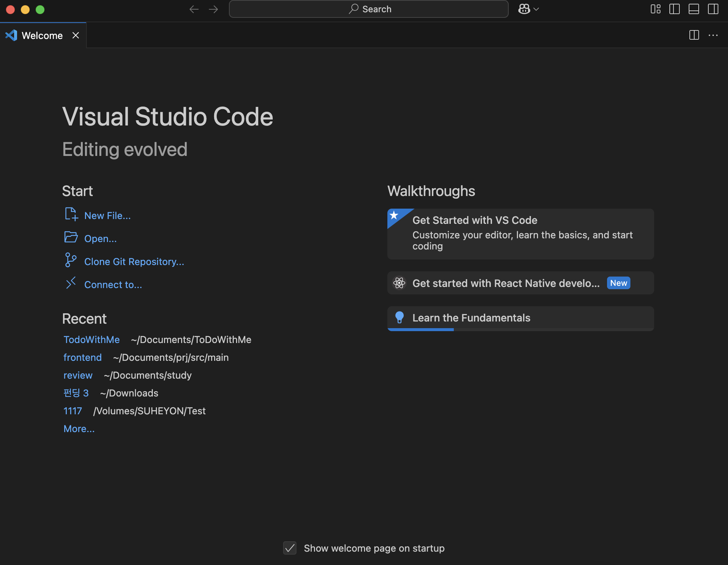Click the Connect to... link
728x565 pixels.
click(x=113, y=285)
